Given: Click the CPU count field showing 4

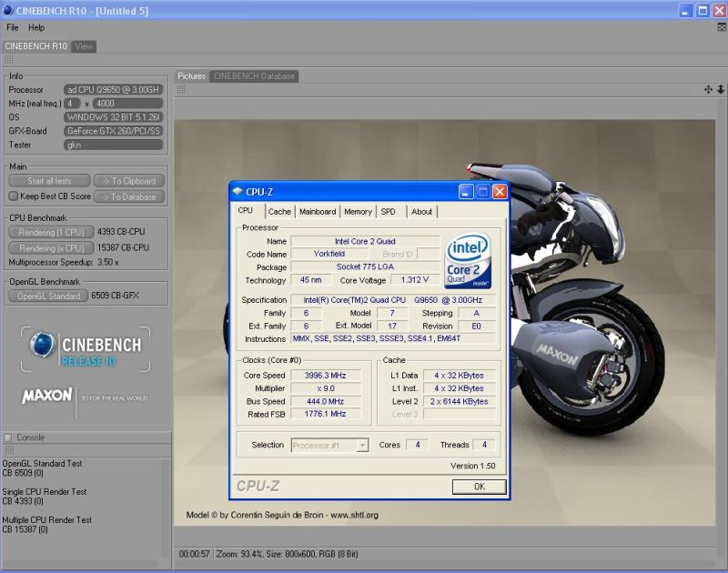Looking at the screenshot, I should 72,104.
